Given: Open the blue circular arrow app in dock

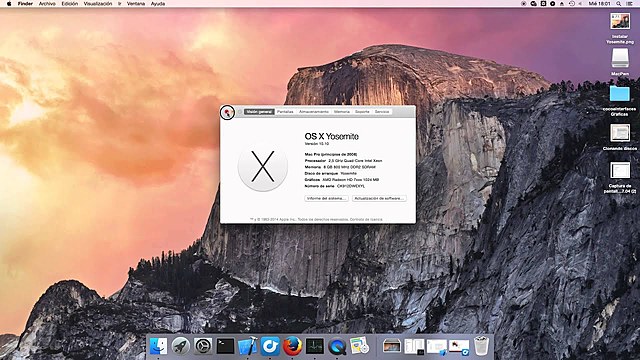Looking at the screenshot, I should 270,346.
